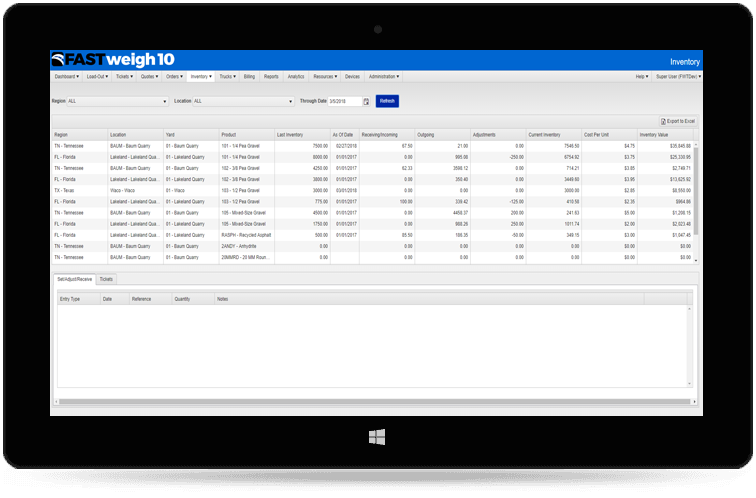Select the 2ANDY - Anhydrite product cell
Screen dimensions: 756x498
click(247, 246)
